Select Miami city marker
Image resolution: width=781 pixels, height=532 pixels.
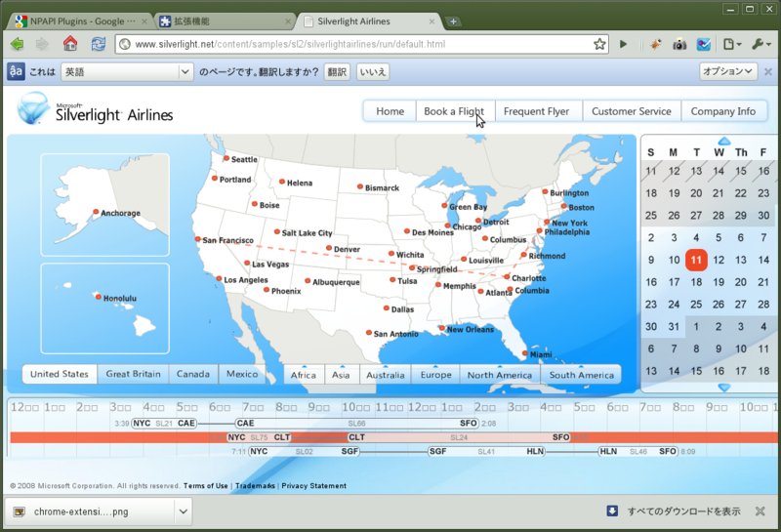coord(524,353)
